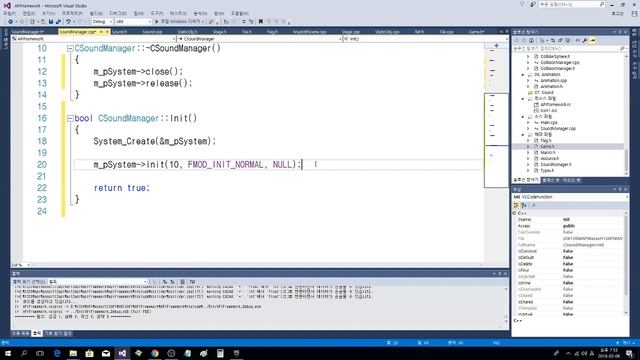This screenshot has height=360, width=640.
Task: Click the Undo arrow in the toolbar
Action: (x=68, y=22)
